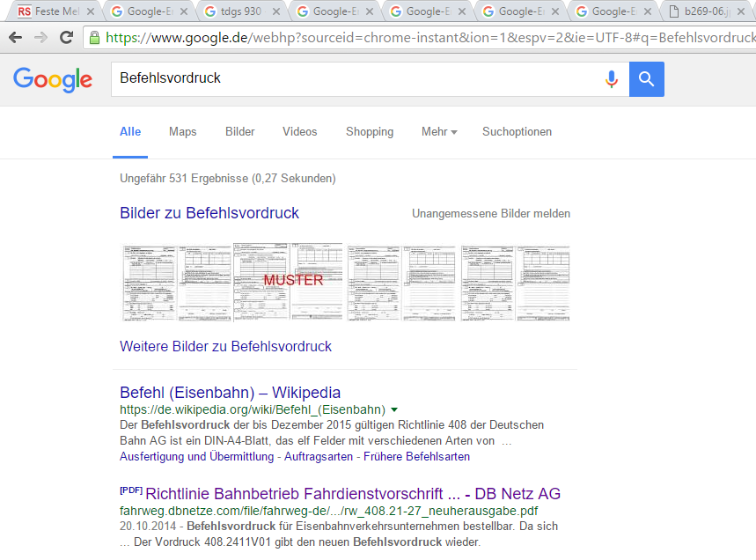756x560 pixels.
Task: Expand Wikipedia result green dropdown arrow
Action: tap(394, 409)
